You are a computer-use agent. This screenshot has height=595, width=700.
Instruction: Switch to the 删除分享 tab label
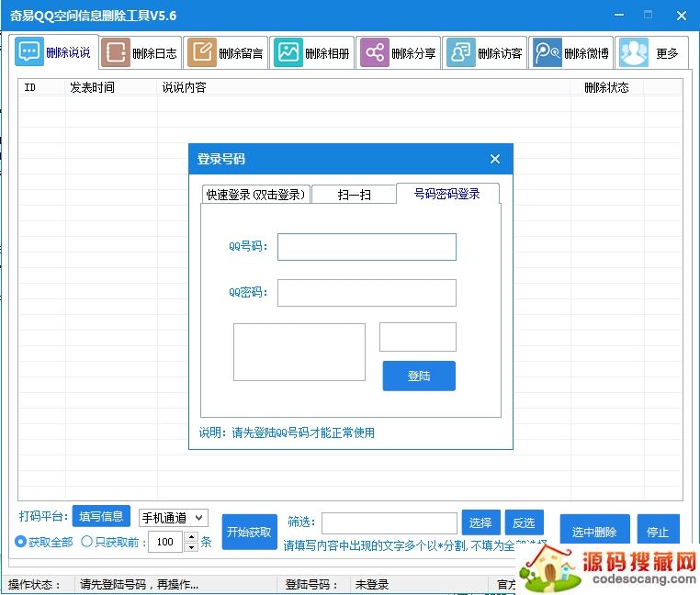tap(413, 53)
